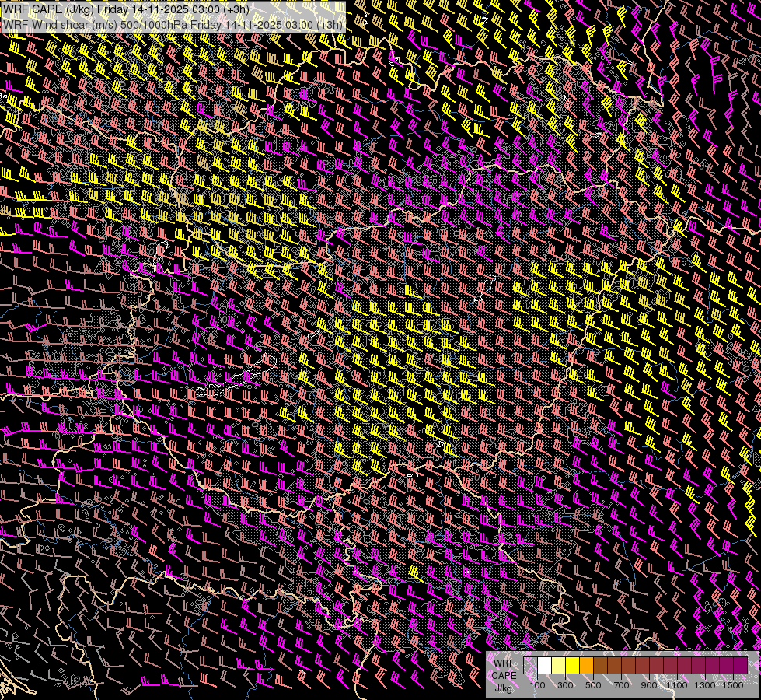
Task: Pick the first brown swatch after orange
Action: point(600,665)
